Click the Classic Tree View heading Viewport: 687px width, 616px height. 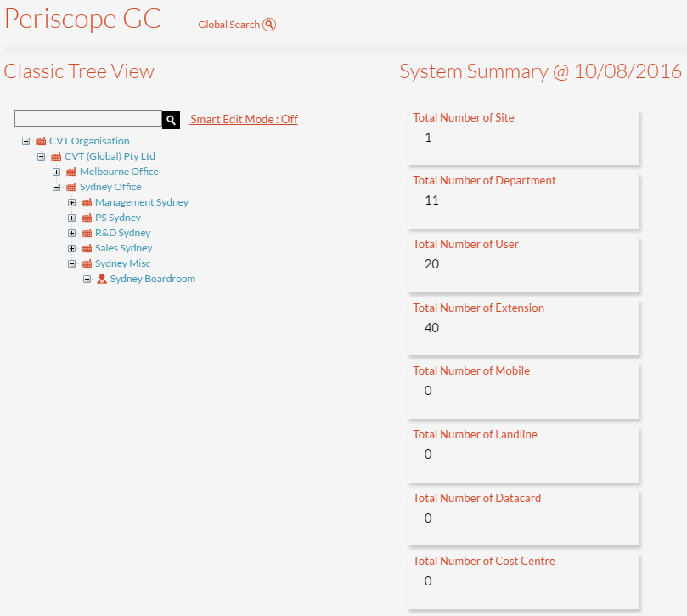(79, 72)
